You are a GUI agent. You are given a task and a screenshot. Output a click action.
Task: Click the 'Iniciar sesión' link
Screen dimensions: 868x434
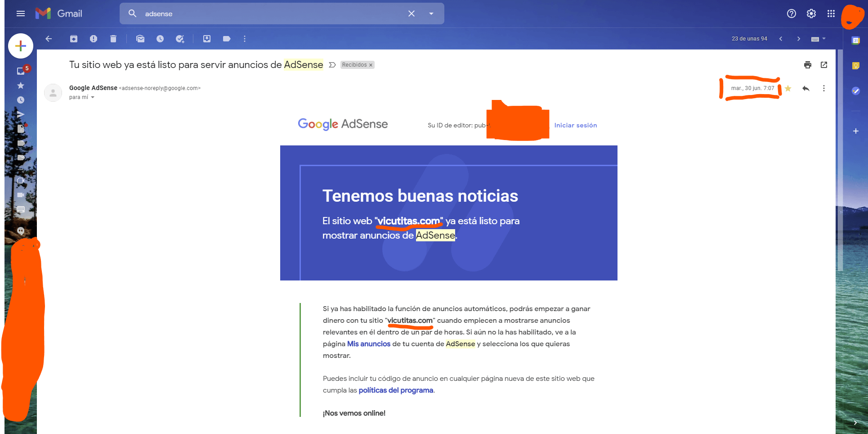tap(575, 125)
